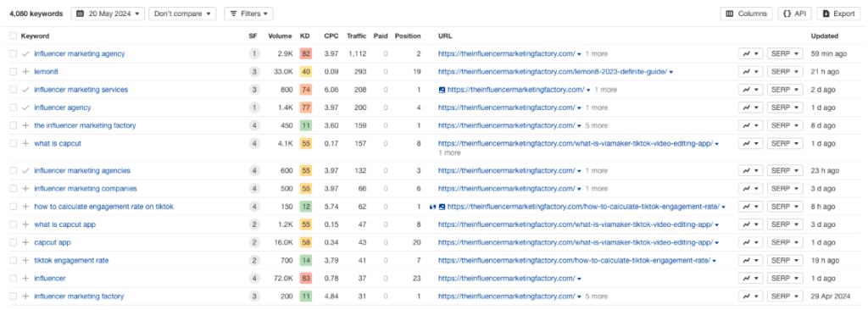The width and height of the screenshot is (868, 310).
Task: Click the image SERP feature icon in influencer marketing services URL
Action: coord(442,90)
